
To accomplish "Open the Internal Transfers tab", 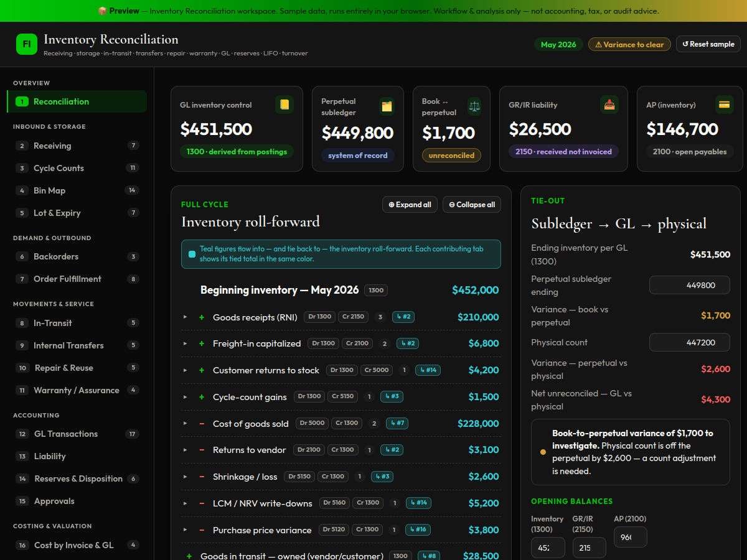I will click(77, 345).
